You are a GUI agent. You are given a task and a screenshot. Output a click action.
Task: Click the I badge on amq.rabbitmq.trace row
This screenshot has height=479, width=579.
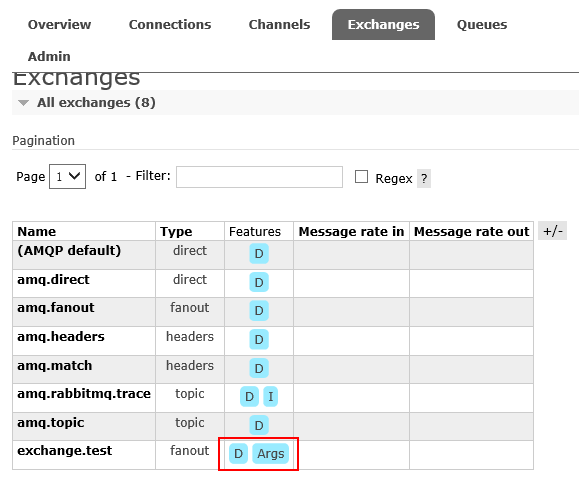click(270, 397)
